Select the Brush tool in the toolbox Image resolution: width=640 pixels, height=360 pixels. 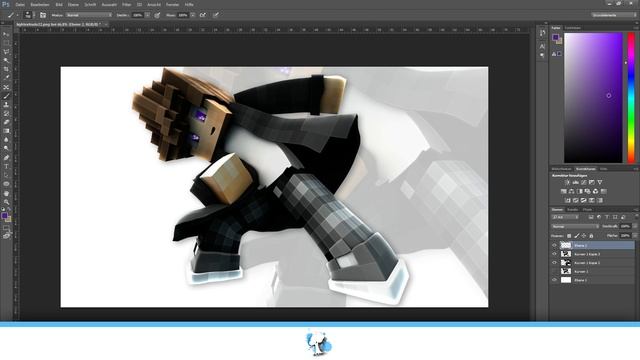[x=6, y=96]
